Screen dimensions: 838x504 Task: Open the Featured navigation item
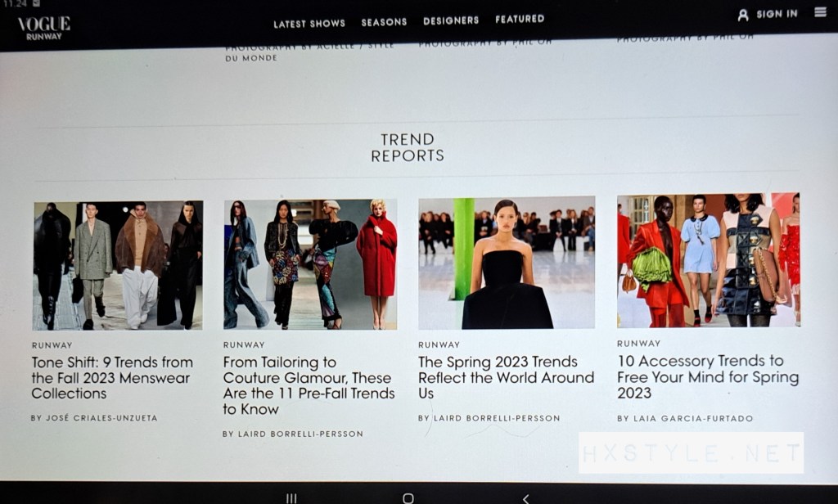point(520,19)
